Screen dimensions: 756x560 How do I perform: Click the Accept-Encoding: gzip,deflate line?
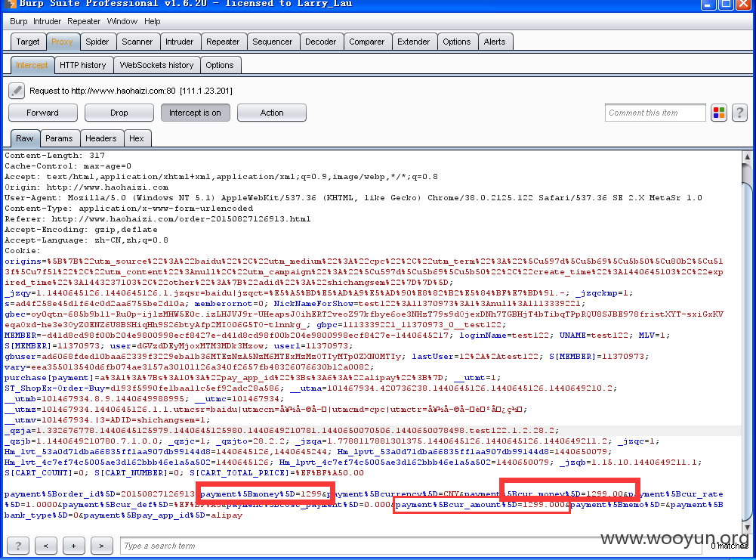[81, 230]
